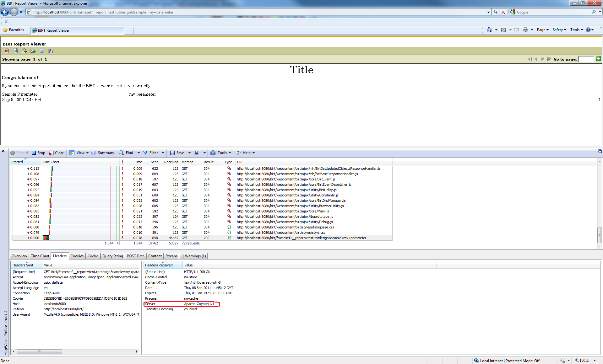This screenshot has width=603, height=364.
Task: Switch to the Stream tab
Action: tap(171, 256)
